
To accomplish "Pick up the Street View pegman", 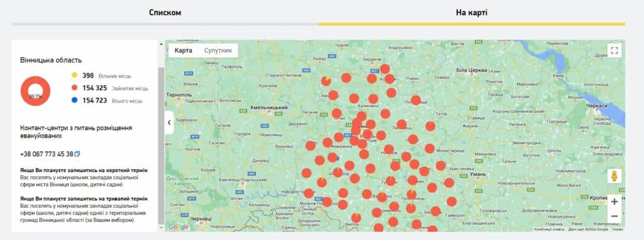I will [614, 176].
